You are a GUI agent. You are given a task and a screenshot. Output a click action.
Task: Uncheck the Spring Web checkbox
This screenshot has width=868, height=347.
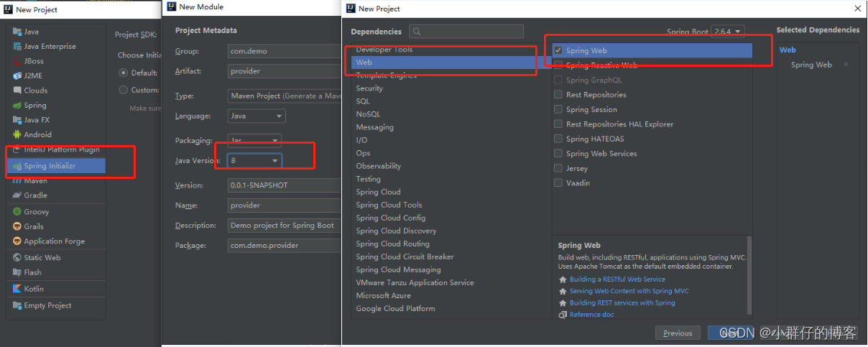pyautogui.click(x=558, y=50)
